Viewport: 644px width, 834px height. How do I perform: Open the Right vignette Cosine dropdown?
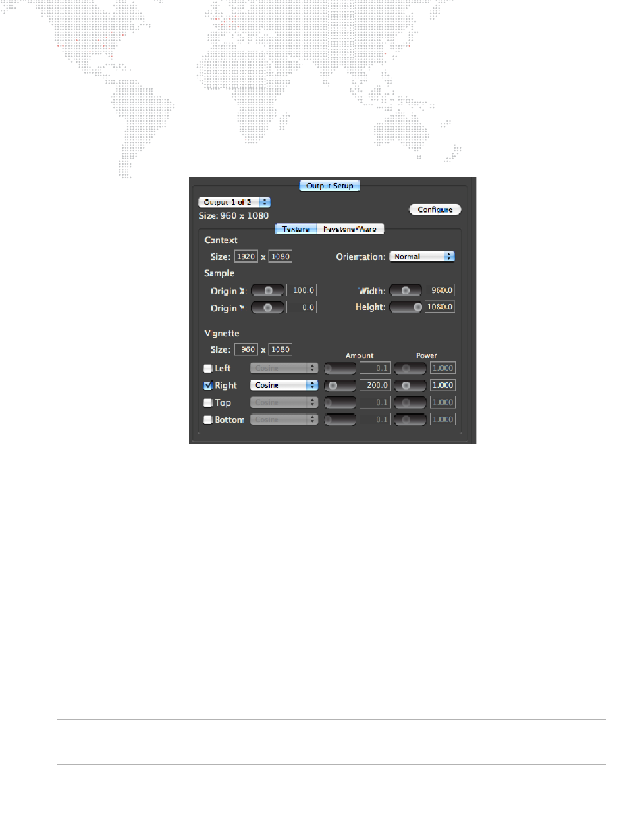tap(284, 385)
